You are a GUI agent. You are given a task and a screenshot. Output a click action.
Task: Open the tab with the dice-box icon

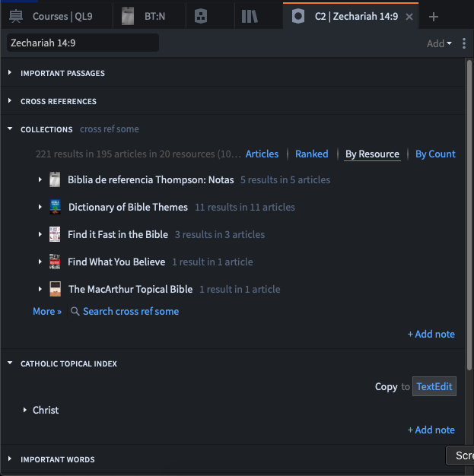pyautogui.click(x=201, y=17)
